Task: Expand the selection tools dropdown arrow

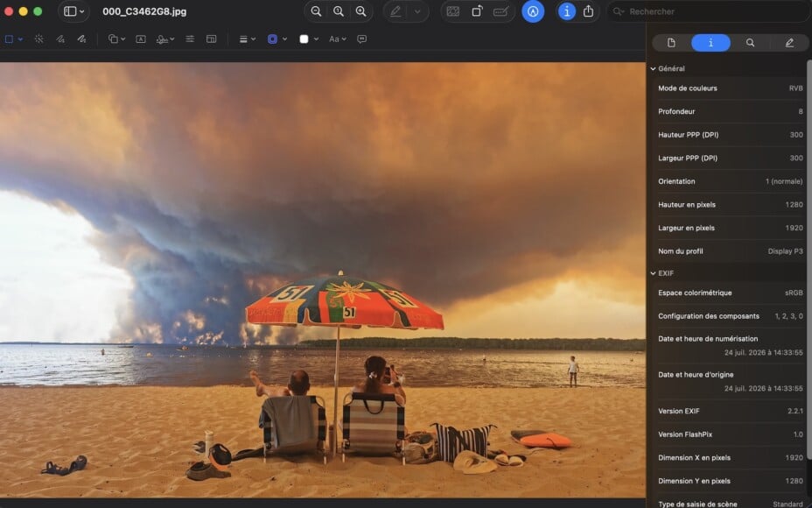Action: pyautogui.click(x=21, y=39)
